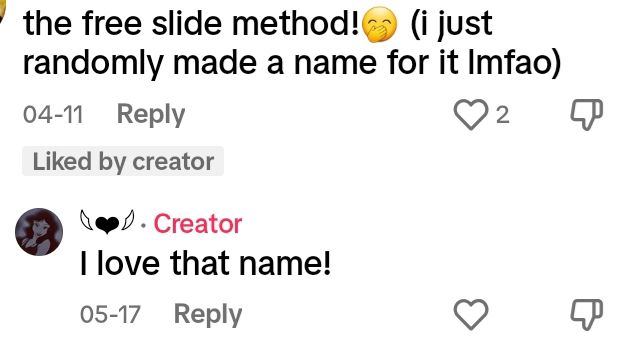Dislike the I love that name reply
The height and width of the screenshot is (363, 620).
click(x=587, y=314)
